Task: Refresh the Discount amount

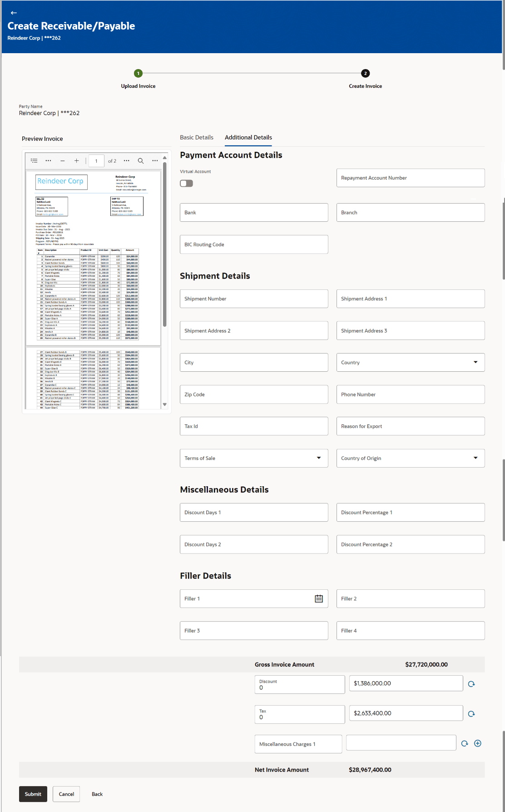Action: (471, 684)
